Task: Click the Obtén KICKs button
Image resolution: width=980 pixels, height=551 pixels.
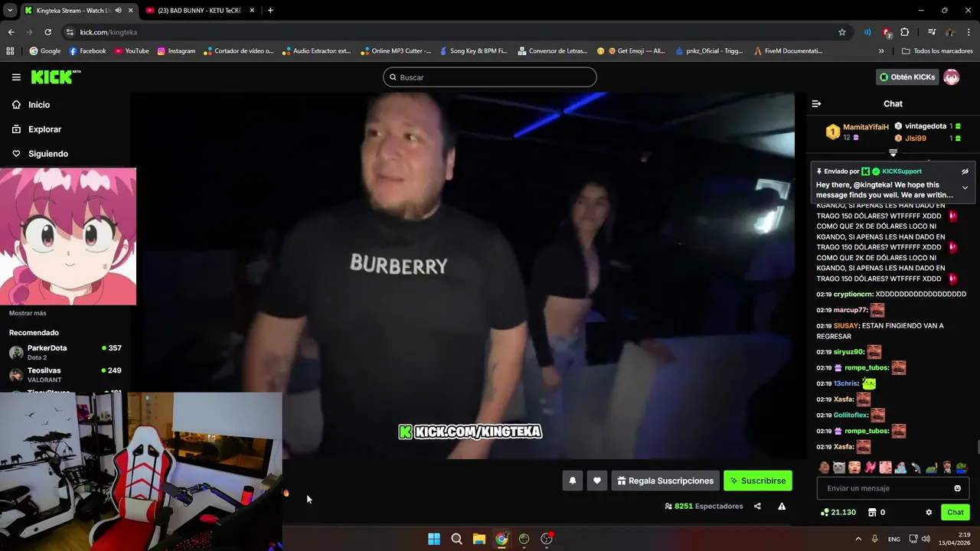Action: (907, 77)
